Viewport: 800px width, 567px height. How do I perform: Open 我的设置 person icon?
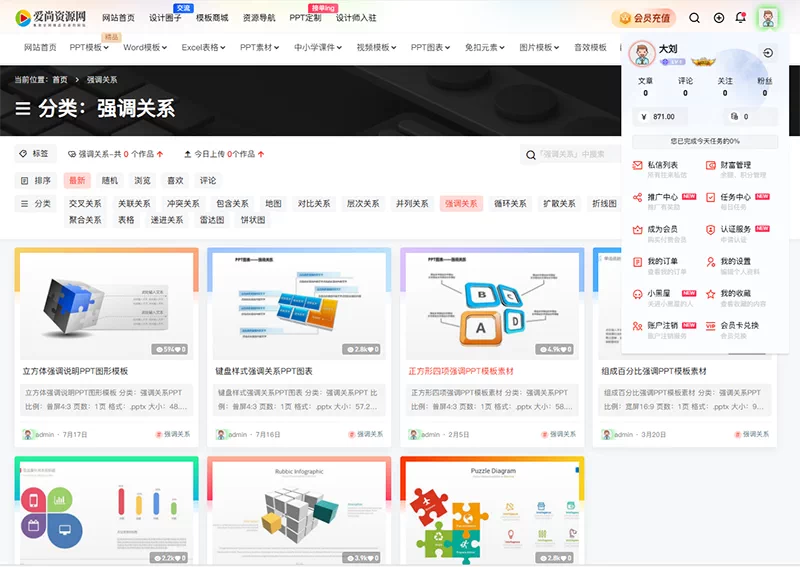[x=710, y=262]
